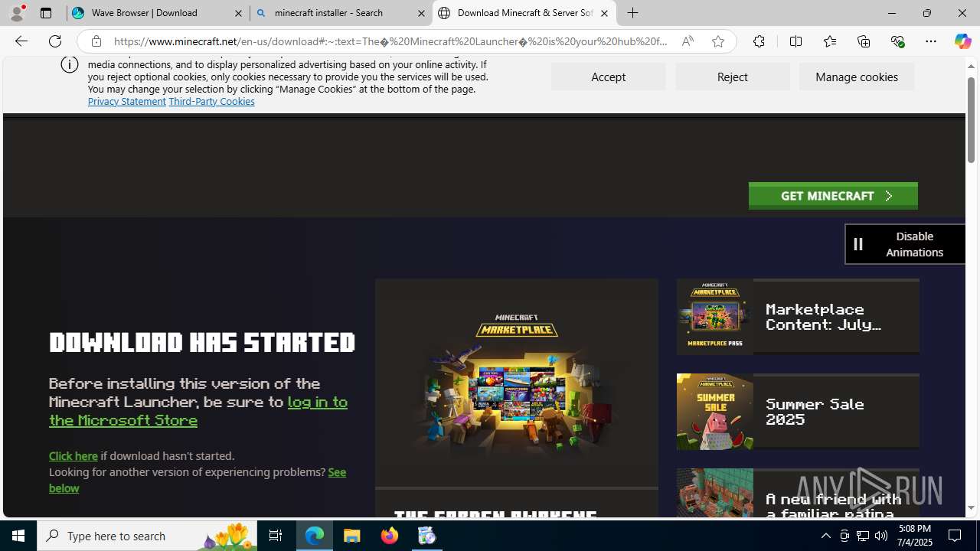
Task: Switch to minecraft installer Search tab
Action: 341,13
